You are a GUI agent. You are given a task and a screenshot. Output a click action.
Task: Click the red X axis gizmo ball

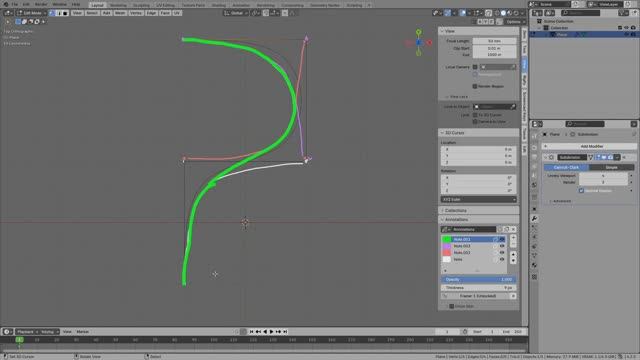(429, 42)
